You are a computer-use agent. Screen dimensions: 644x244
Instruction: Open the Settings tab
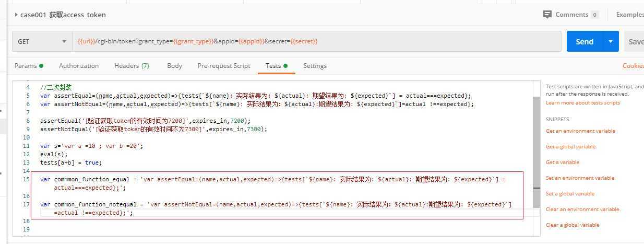click(x=315, y=66)
